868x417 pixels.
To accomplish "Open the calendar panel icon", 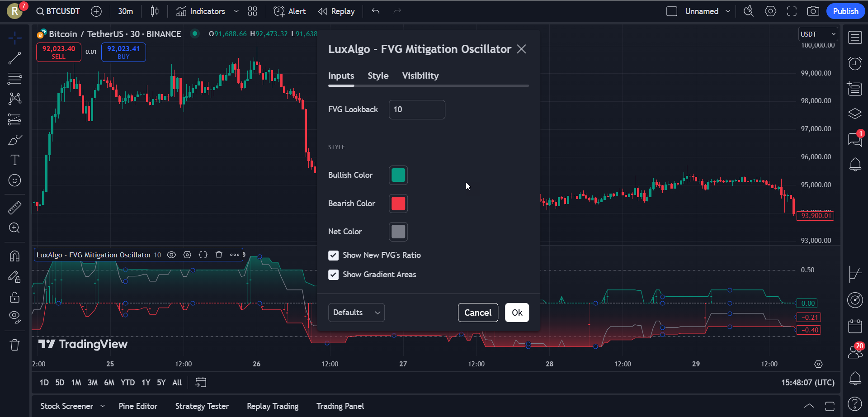I will coord(855,326).
